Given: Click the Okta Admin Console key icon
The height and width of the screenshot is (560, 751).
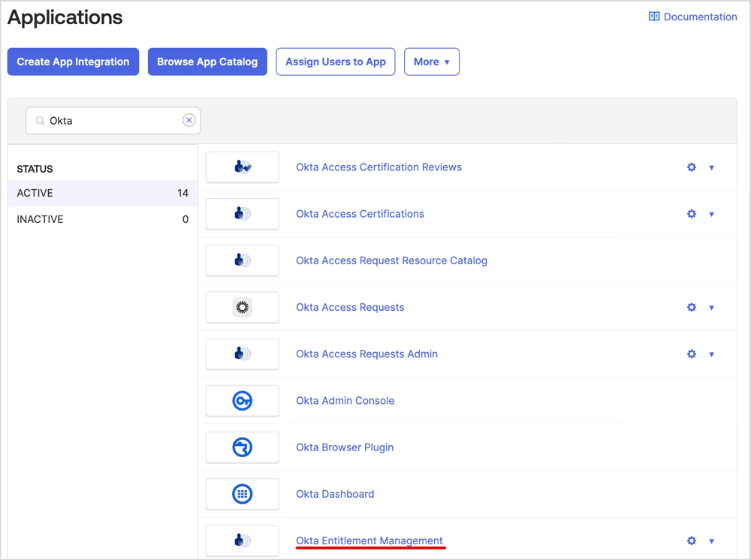Looking at the screenshot, I should (243, 401).
